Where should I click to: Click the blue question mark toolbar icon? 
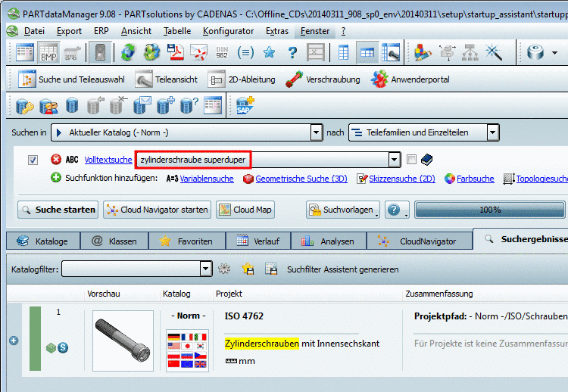tap(292, 53)
